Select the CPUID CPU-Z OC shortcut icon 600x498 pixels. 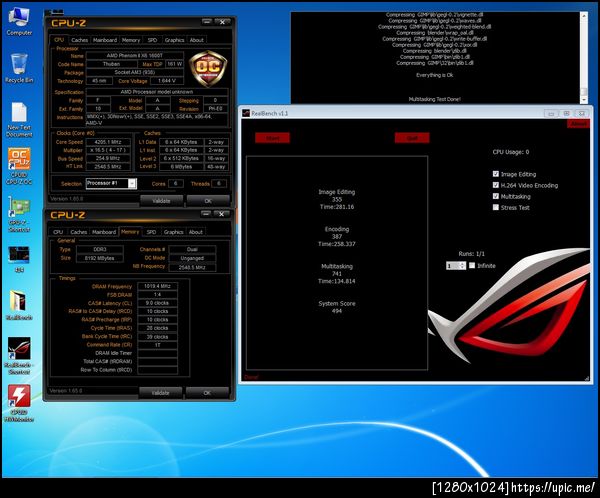pyautogui.click(x=19, y=166)
